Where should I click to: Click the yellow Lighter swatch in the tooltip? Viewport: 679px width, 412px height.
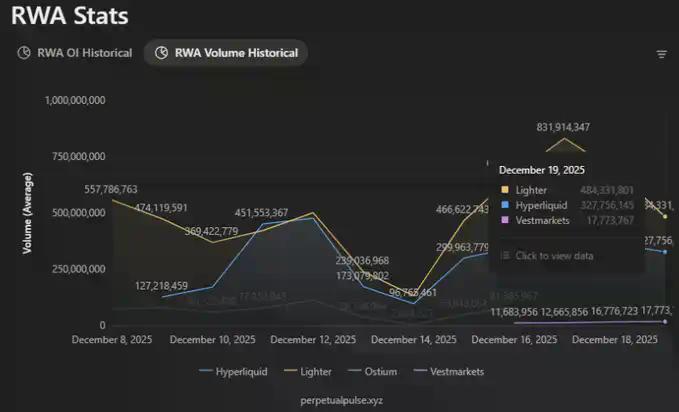[504, 189]
